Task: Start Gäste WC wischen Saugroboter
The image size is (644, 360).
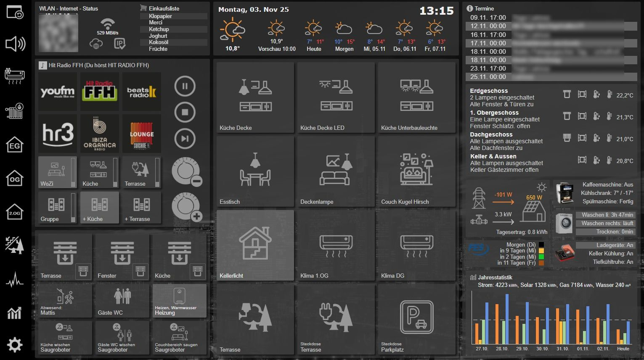Action: [122, 338]
